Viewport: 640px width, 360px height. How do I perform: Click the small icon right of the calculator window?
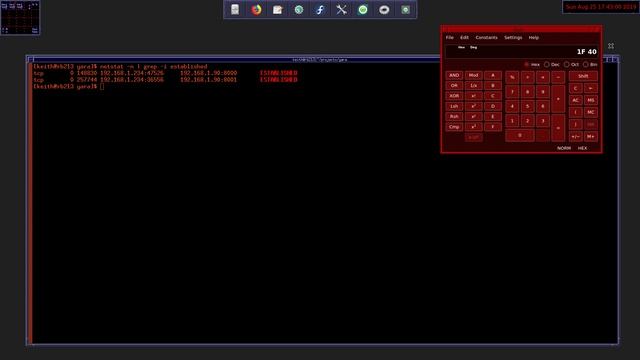pos(611,46)
